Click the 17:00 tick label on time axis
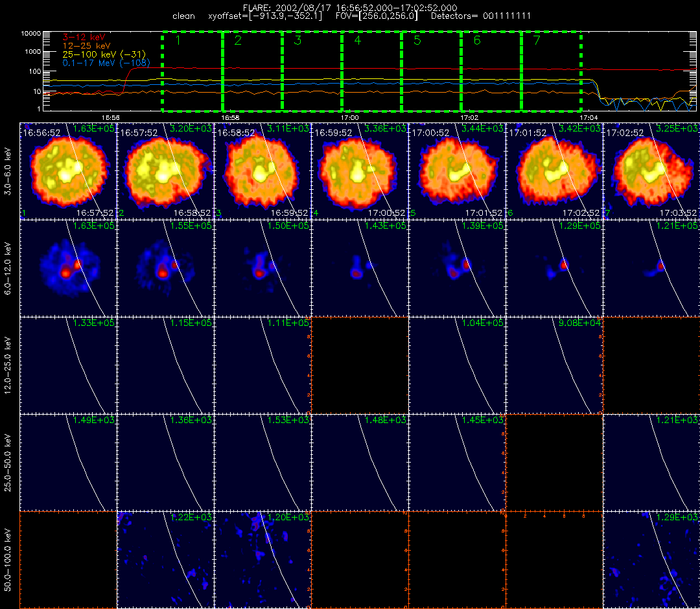 (349, 117)
